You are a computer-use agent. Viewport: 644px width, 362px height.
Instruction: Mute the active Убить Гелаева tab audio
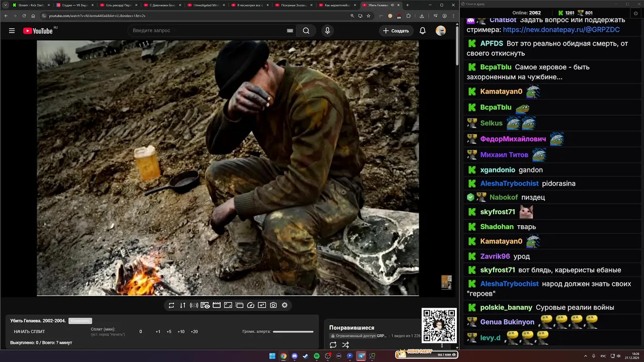[x=392, y=5]
